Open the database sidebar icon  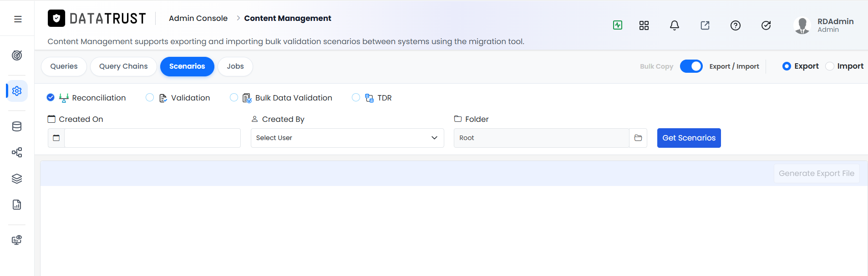(x=17, y=126)
